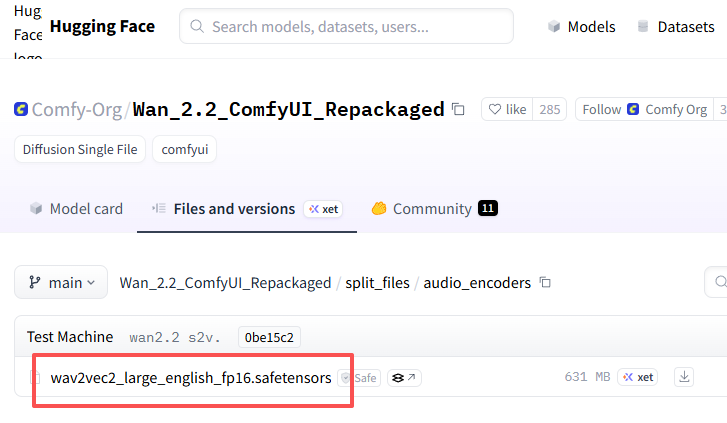Open the Comfy-Org organization page link
The height and width of the screenshot is (423, 727).
77,109
